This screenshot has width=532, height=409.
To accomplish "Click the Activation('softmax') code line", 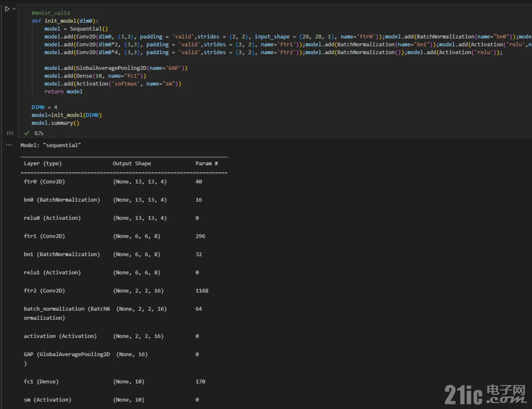I will click(113, 84).
